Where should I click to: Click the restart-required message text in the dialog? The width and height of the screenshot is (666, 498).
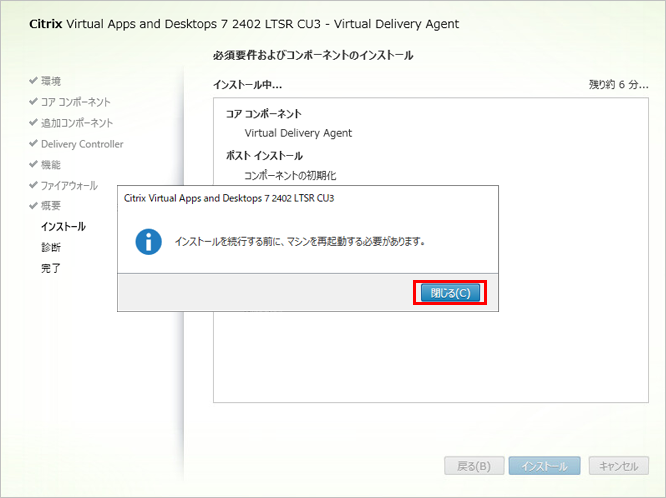pos(300,242)
